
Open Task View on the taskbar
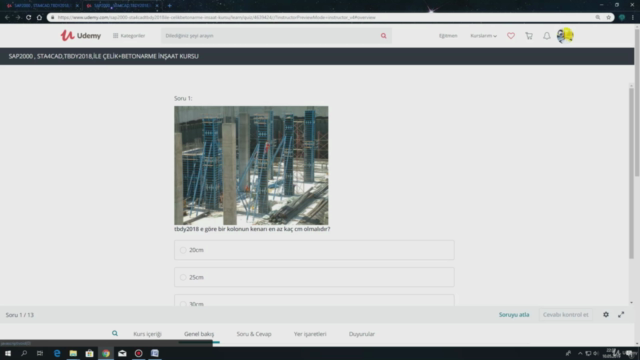40,353
